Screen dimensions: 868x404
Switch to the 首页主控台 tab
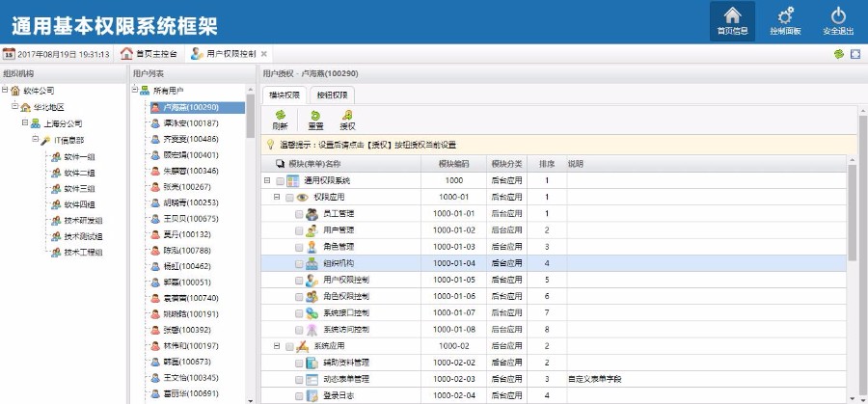coord(150,54)
